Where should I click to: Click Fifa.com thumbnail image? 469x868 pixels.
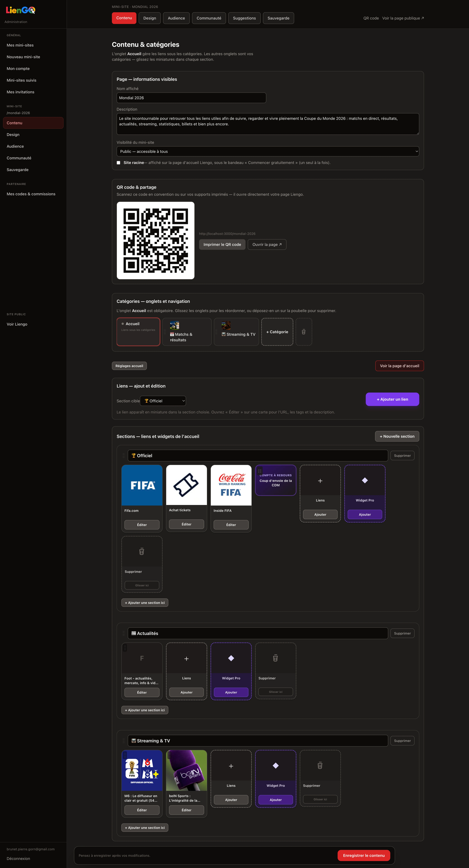coord(142,485)
